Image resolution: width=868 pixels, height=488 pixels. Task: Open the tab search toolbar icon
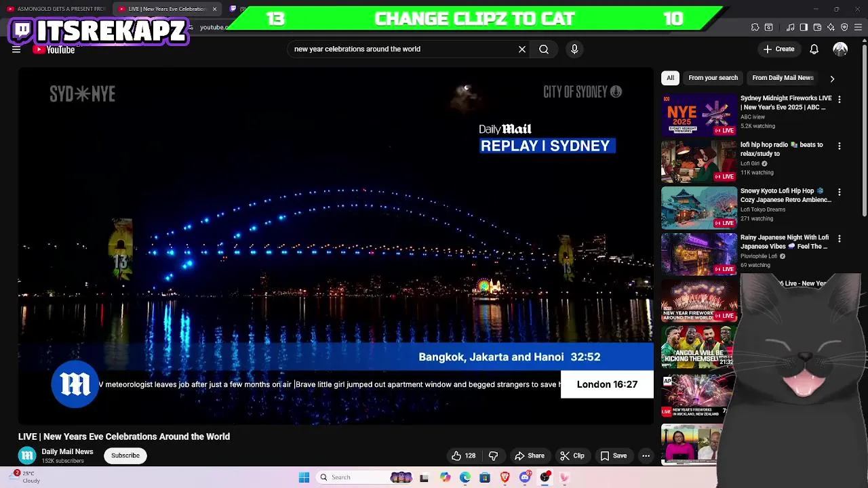tap(768, 27)
